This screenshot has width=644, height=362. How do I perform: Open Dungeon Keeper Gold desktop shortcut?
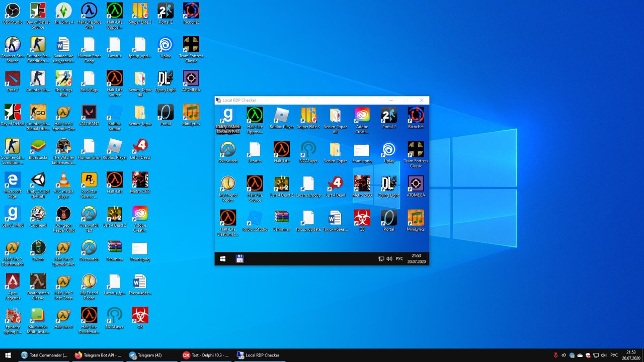pyautogui.click(x=64, y=219)
